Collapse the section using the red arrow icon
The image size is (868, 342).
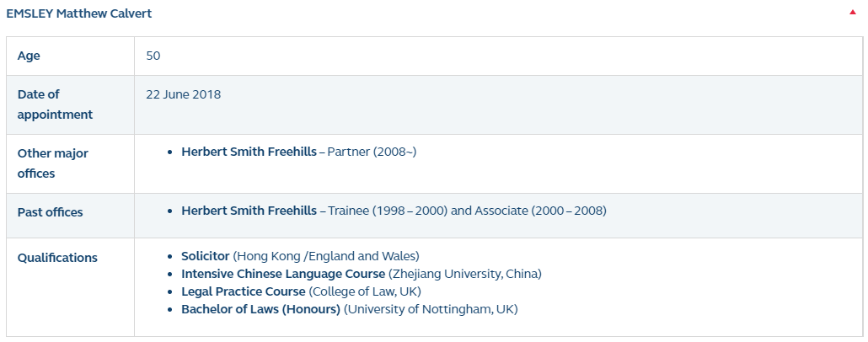pyautogui.click(x=854, y=13)
